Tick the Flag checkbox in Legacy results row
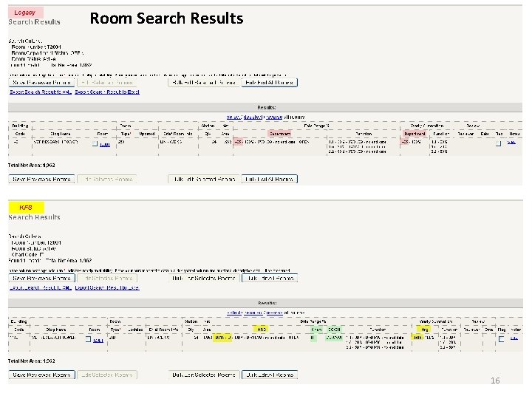This screenshot has width=532, height=399. tap(498, 143)
